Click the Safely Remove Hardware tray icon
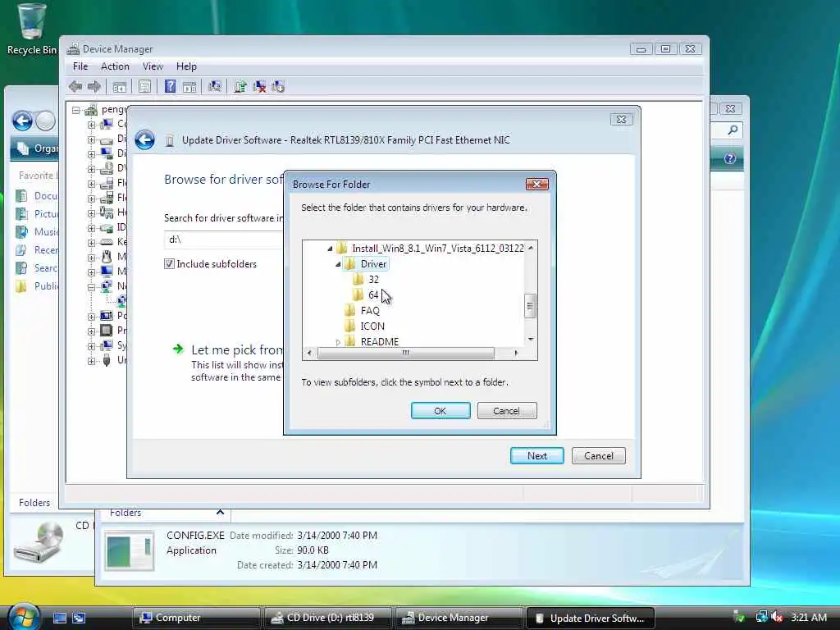 tap(739, 617)
